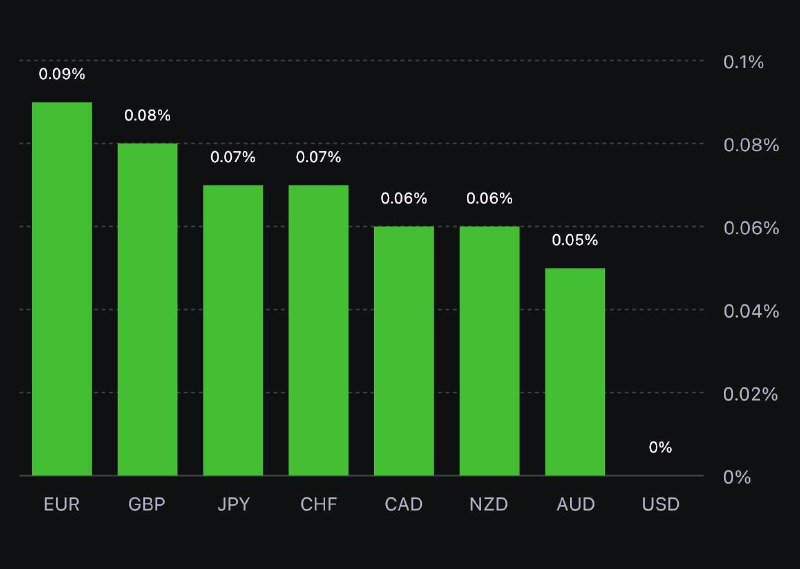Click the green AUD bar
Image resolution: width=800 pixels, height=569 pixels.
point(575,371)
